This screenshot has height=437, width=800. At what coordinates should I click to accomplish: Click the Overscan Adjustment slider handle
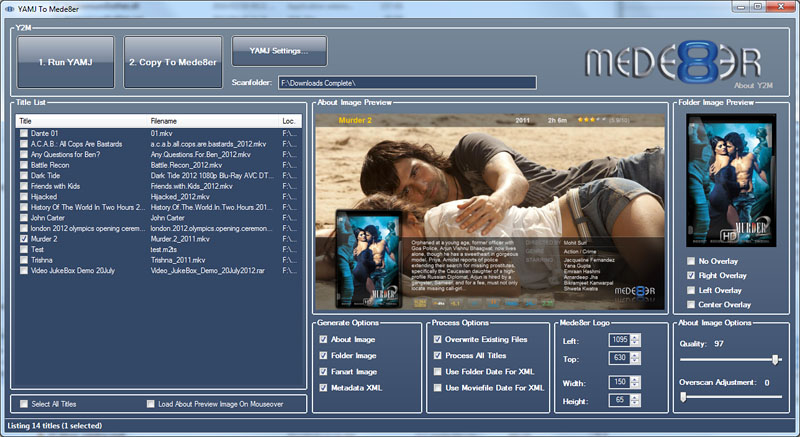tap(683, 397)
